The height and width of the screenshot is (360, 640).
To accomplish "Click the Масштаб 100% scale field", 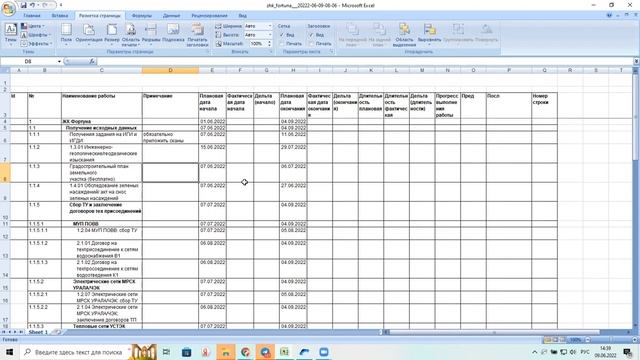I will click(257, 44).
